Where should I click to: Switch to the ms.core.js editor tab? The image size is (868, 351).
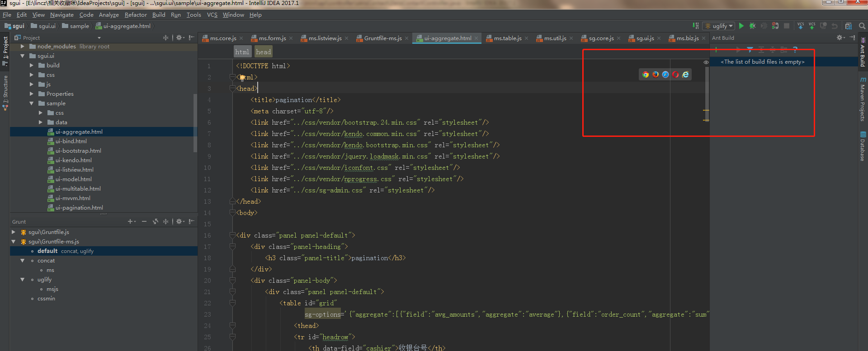[x=223, y=38]
